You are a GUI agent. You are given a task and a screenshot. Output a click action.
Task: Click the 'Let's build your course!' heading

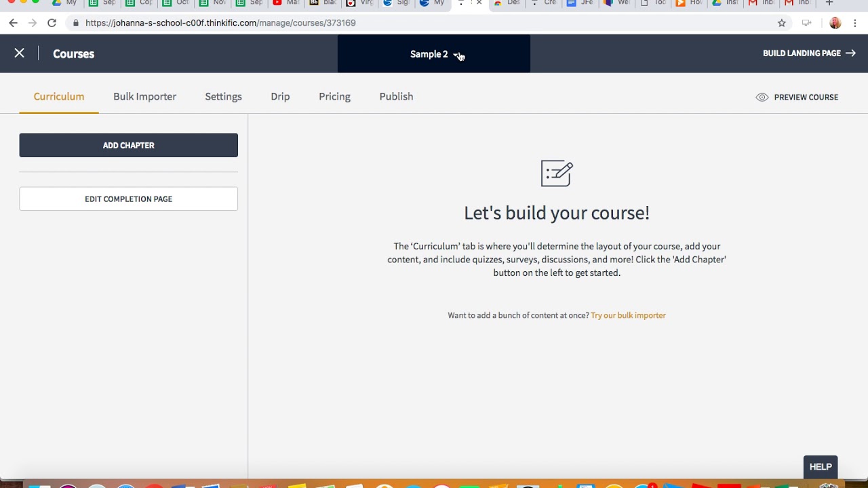[x=557, y=213]
